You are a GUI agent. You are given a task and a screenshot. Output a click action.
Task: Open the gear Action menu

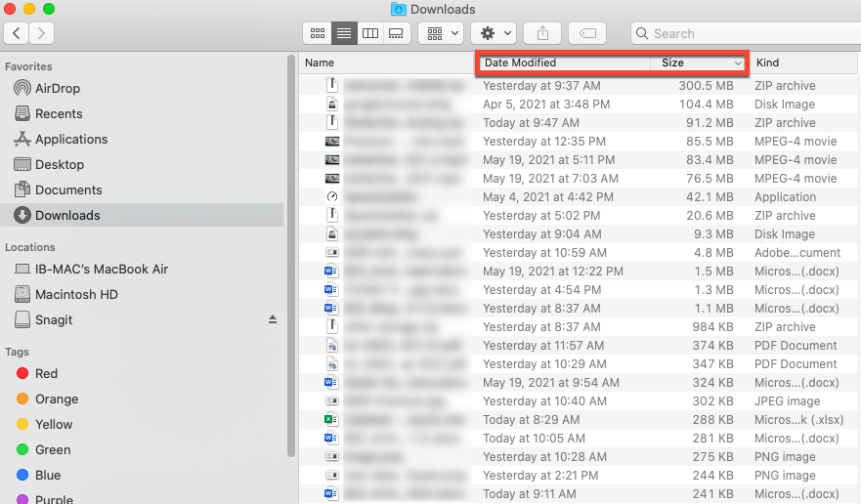[494, 33]
